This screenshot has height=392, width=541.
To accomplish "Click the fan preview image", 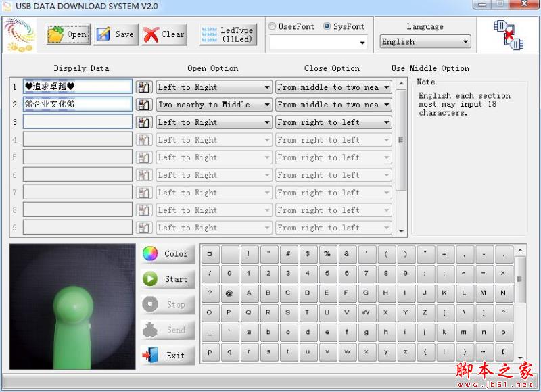I will (72, 306).
